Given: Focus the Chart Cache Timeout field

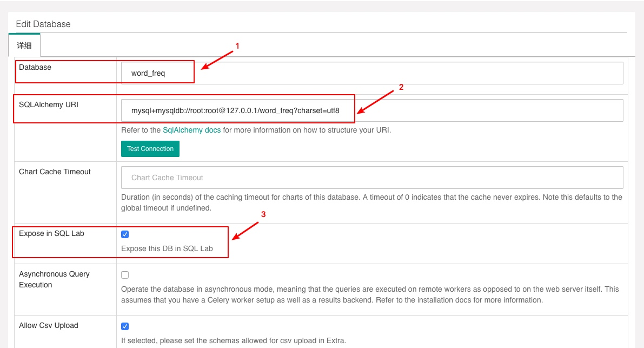Looking at the screenshot, I should pos(371,178).
